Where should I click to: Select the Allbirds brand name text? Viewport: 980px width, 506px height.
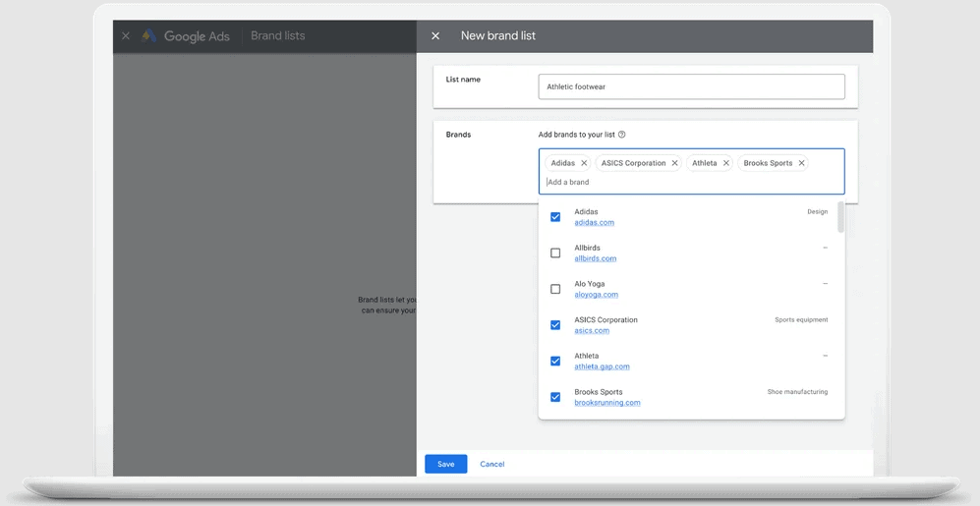click(587, 248)
